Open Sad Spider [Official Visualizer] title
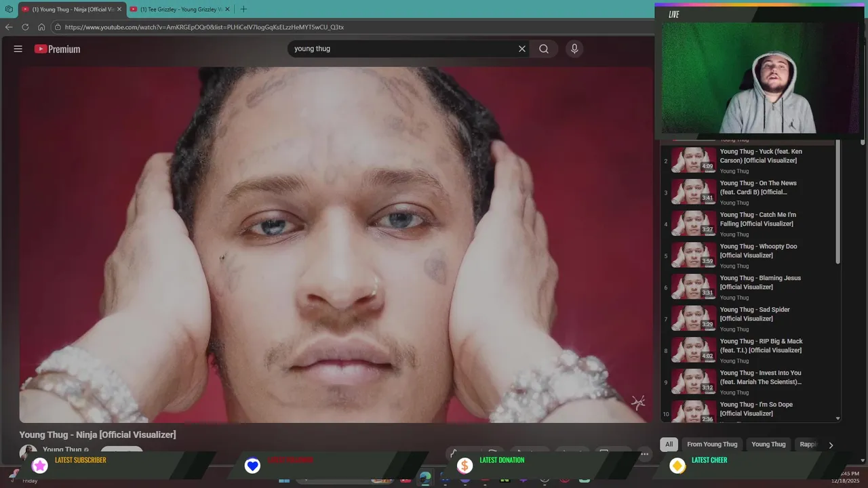 click(x=755, y=314)
